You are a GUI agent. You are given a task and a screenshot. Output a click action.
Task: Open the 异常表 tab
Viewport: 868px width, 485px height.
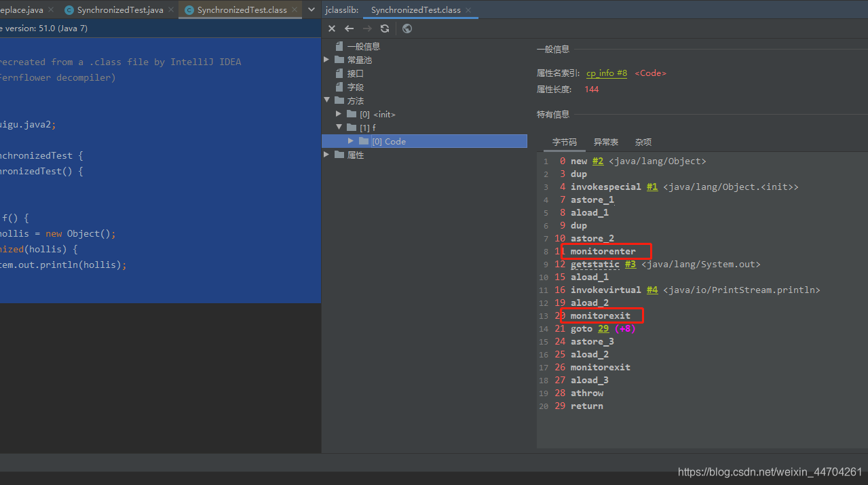(606, 142)
